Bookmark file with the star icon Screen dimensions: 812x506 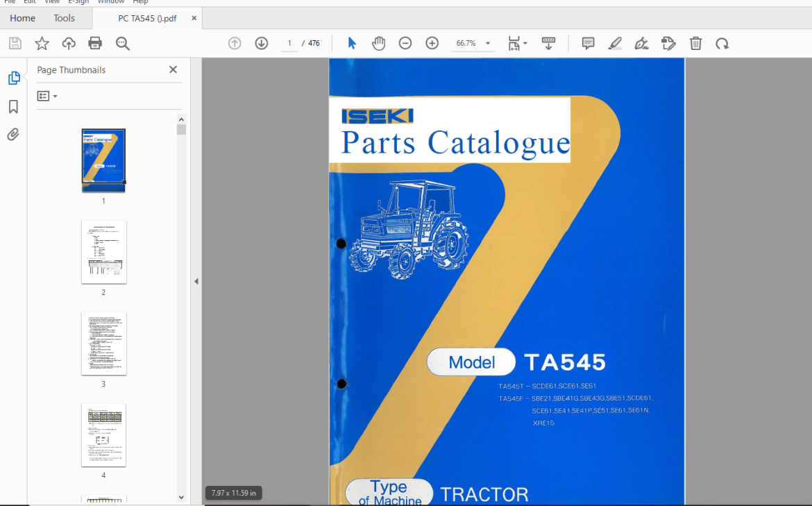tap(42, 44)
